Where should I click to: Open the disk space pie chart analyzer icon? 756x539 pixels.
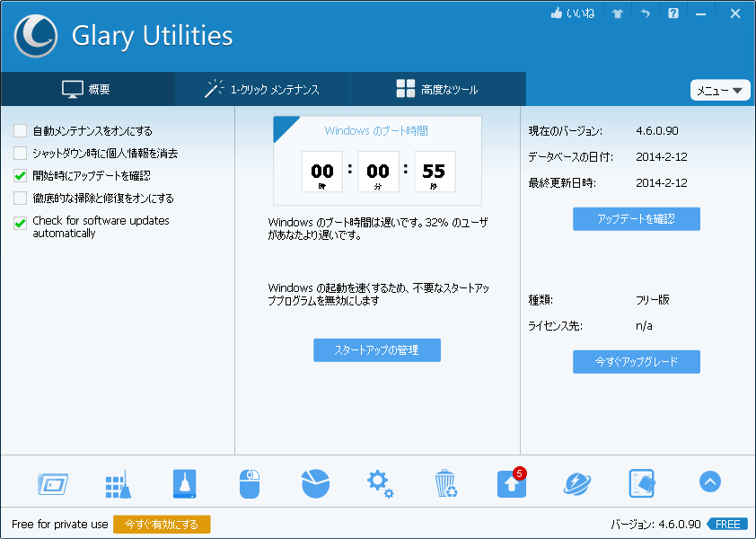[x=315, y=483]
